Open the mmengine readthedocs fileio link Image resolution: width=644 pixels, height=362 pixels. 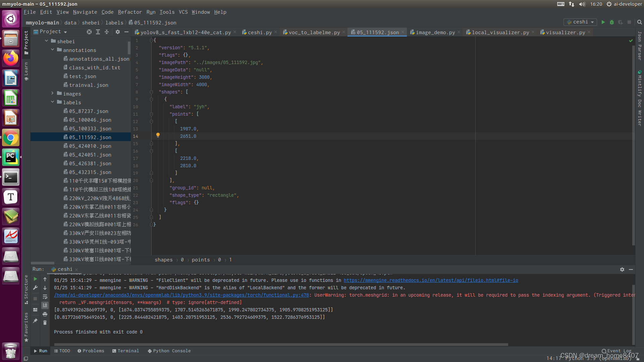pos(431,281)
